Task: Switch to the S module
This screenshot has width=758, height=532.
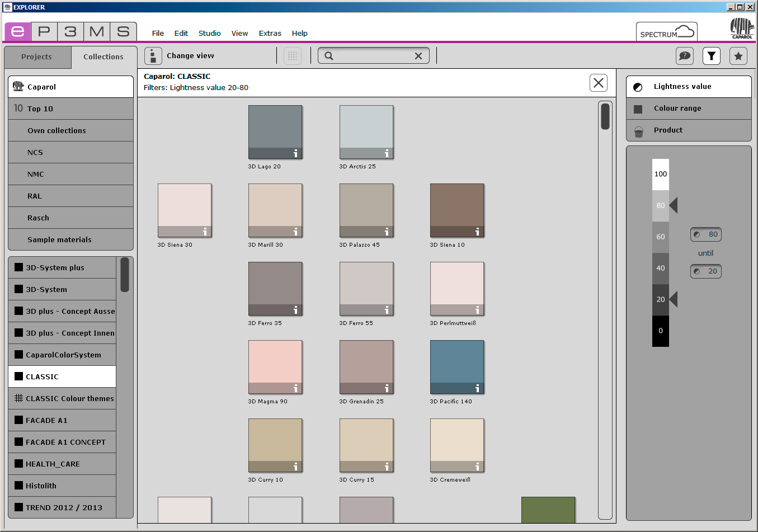Action: tap(123, 31)
